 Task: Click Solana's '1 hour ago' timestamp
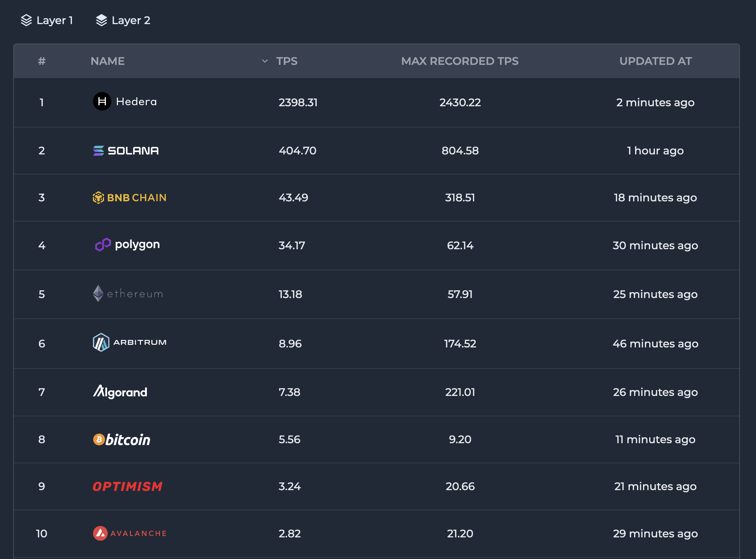point(655,151)
